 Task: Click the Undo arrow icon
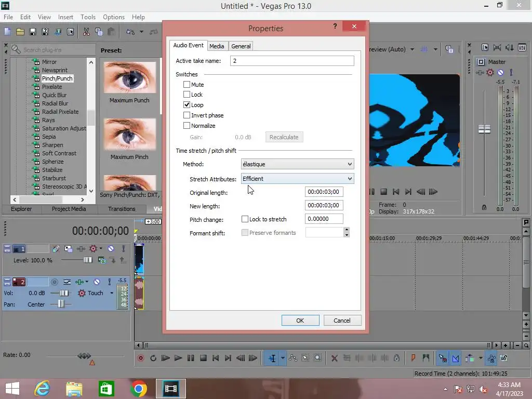130,32
